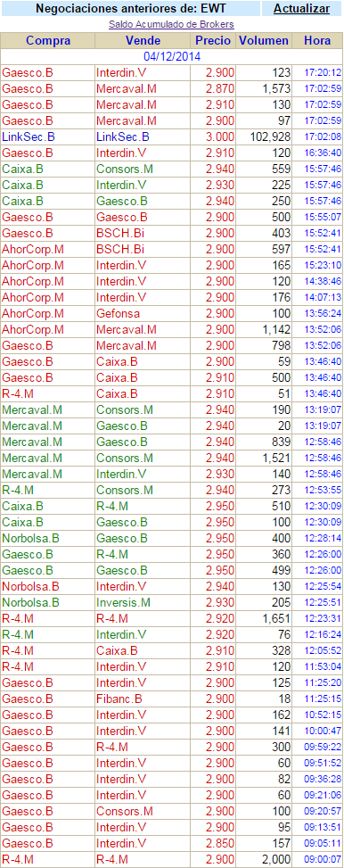The height and width of the screenshot is (868, 344).
Task: Click the volume value 1,521
Action: [x=276, y=458]
